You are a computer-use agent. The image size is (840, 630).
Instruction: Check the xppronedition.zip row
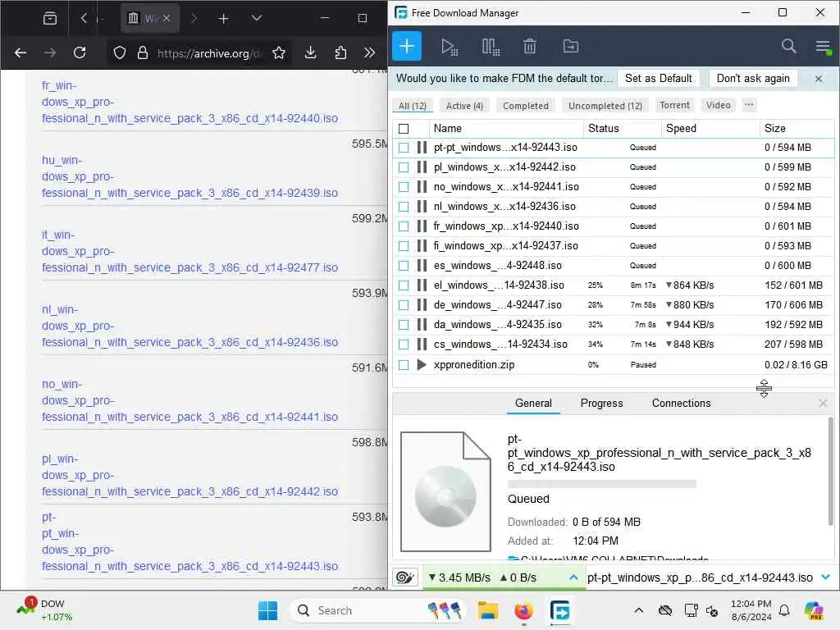click(x=404, y=365)
